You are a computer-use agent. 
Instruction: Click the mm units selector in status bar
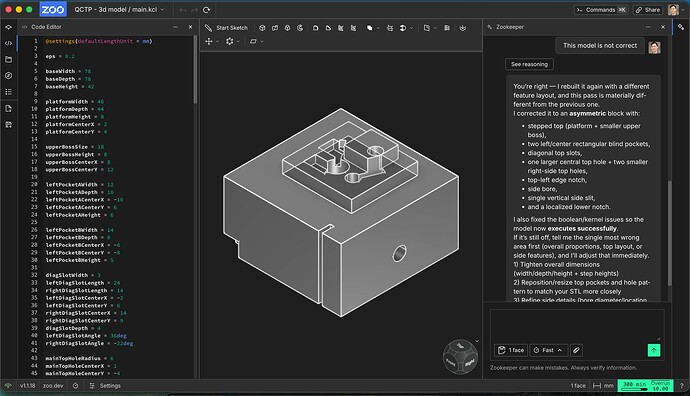603,386
